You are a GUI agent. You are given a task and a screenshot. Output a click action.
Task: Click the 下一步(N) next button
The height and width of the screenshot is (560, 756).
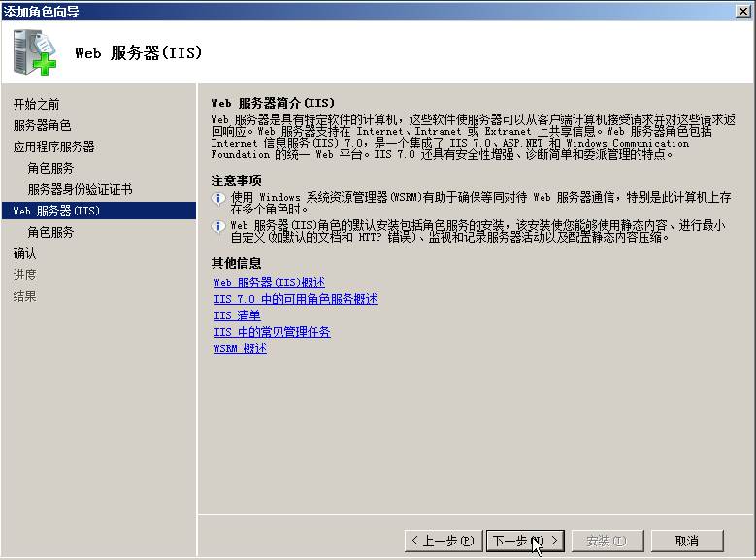(525, 541)
